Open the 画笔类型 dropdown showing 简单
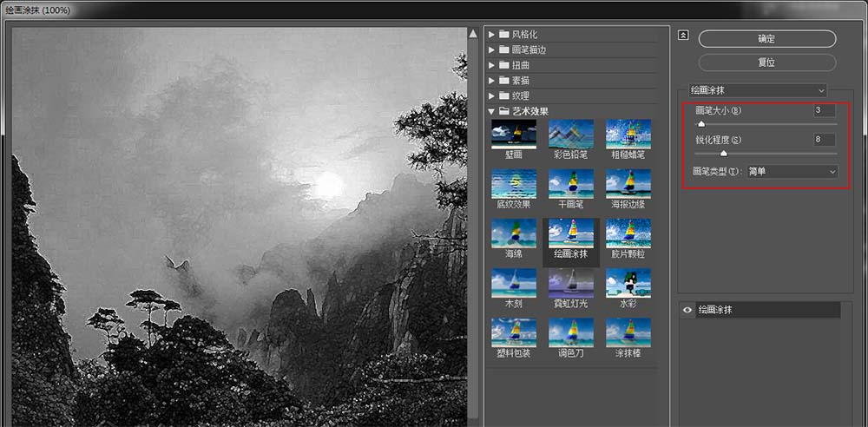Image resolution: width=868 pixels, height=427 pixels. [792, 172]
